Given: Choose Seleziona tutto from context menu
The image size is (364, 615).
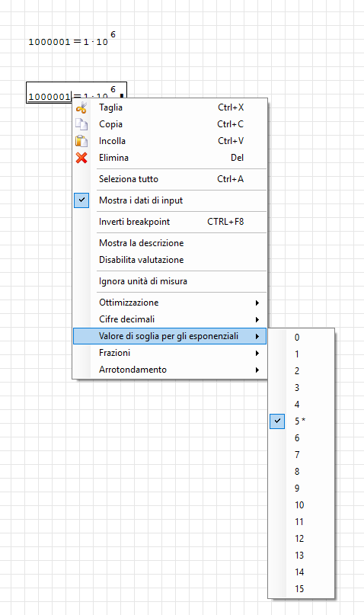Looking at the screenshot, I should [170, 179].
